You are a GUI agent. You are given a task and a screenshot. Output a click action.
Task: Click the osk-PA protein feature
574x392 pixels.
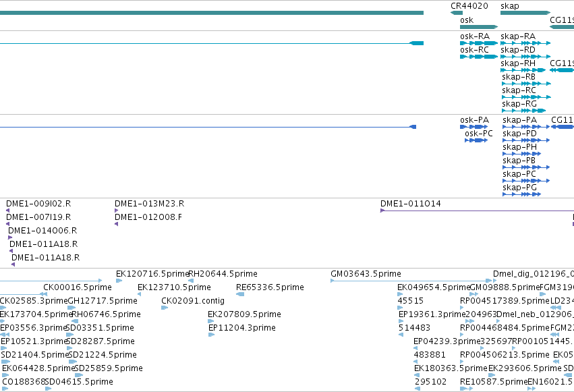pos(473,127)
